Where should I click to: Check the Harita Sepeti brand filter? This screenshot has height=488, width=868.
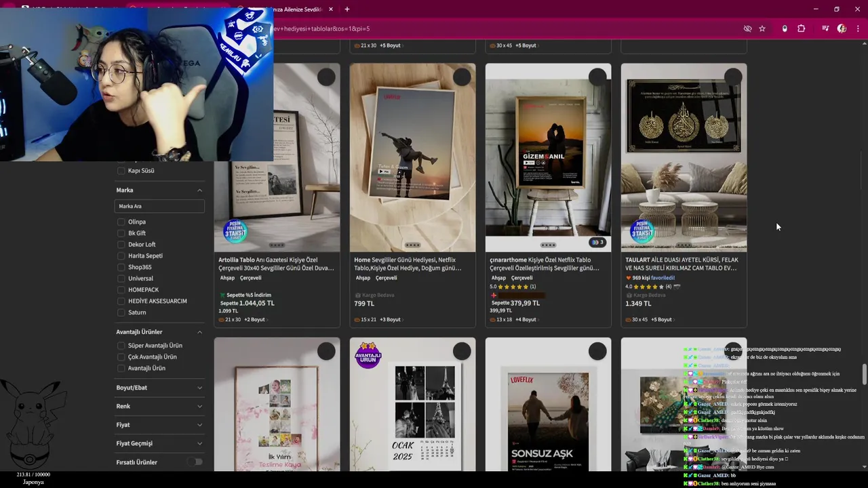pos(121,256)
